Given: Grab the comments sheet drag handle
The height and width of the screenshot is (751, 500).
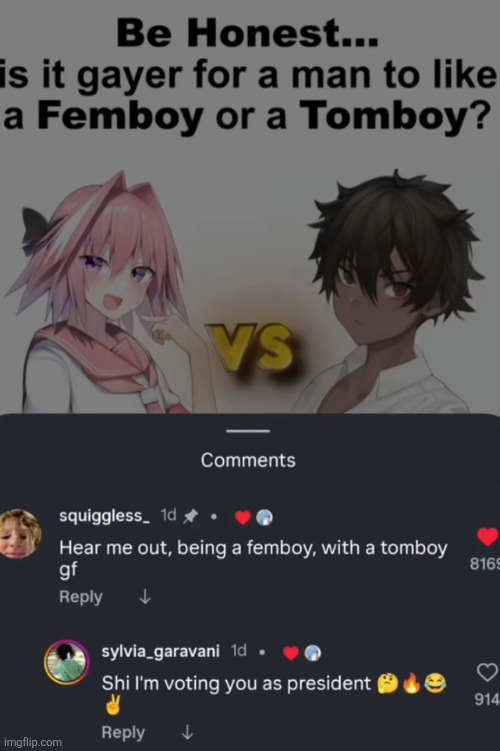Looking at the screenshot, I should [248, 431].
